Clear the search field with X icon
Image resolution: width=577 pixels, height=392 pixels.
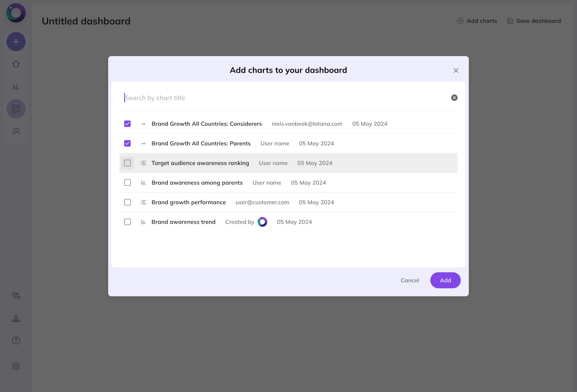coord(454,98)
